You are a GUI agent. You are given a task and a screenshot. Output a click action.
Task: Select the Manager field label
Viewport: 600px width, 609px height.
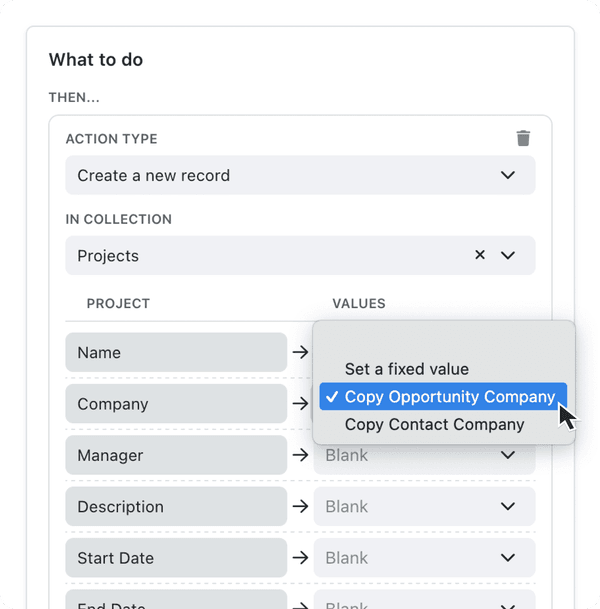click(x=176, y=455)
